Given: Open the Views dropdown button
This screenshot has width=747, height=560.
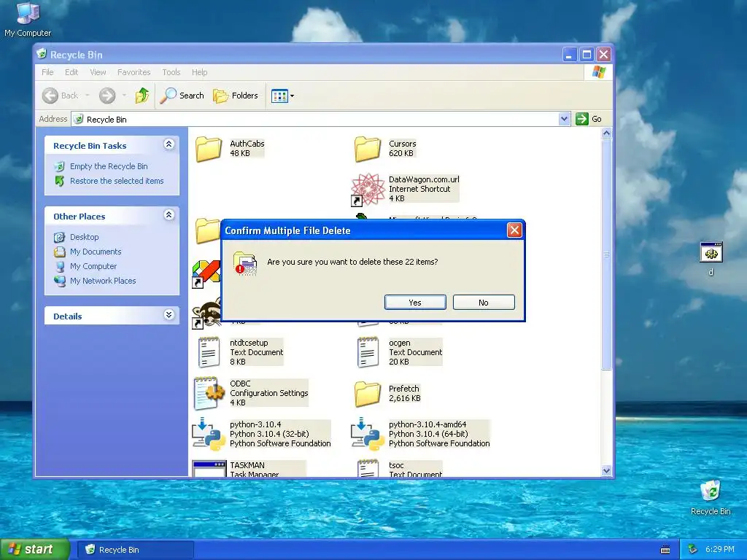Looking at the screenshot, I should pyautogui.click(x=282, y=96).
